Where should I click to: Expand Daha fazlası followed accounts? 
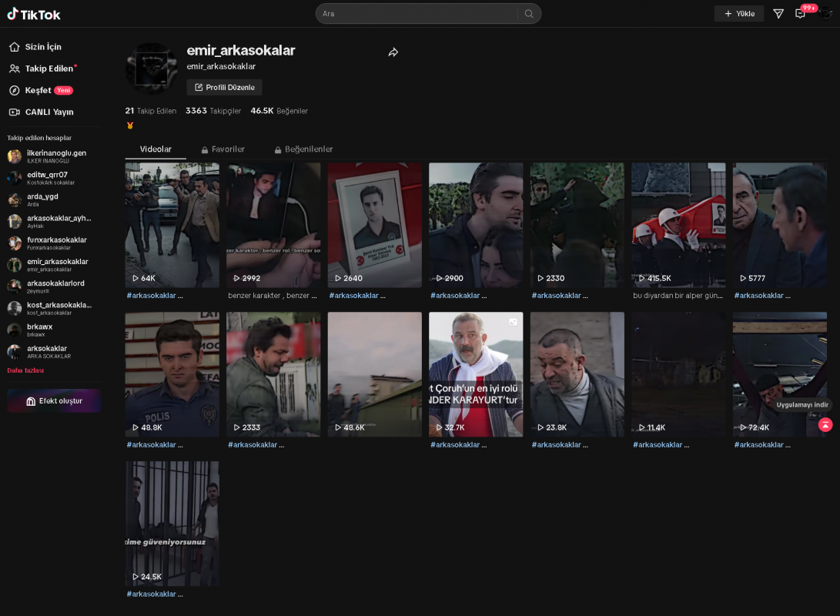click(x=25, y=370)
